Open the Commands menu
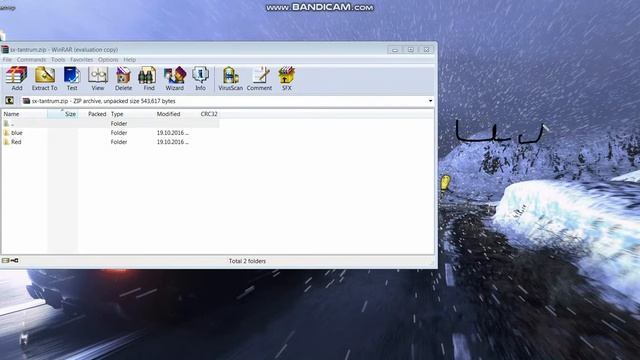 [31, 60]
